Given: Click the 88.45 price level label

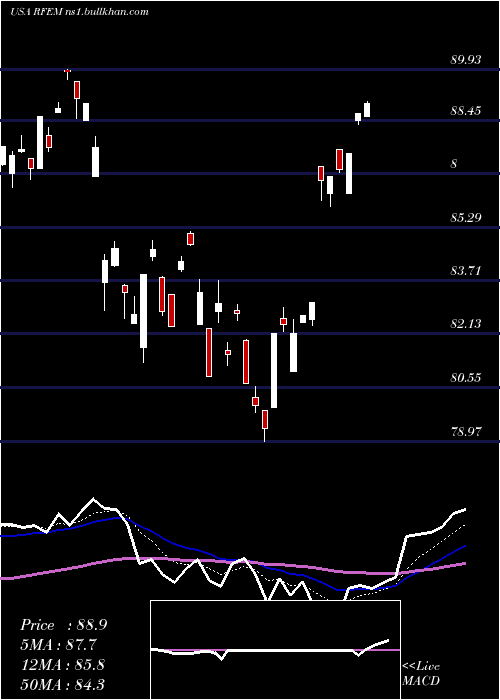Looking at the screenshot, I should tap(466, 110).
